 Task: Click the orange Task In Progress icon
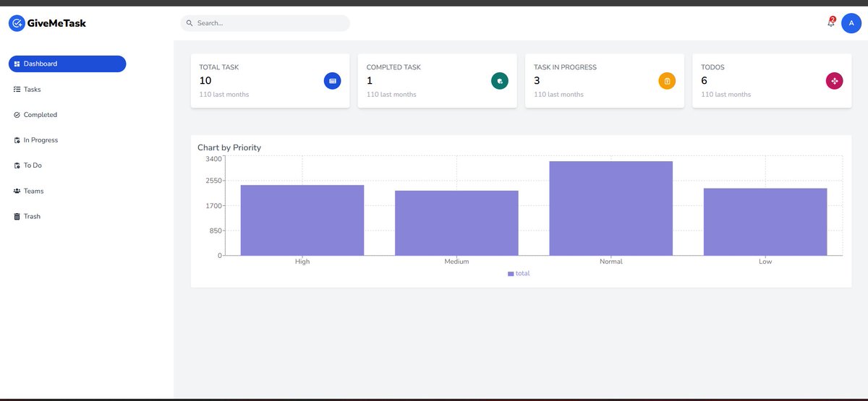[667, 81]
